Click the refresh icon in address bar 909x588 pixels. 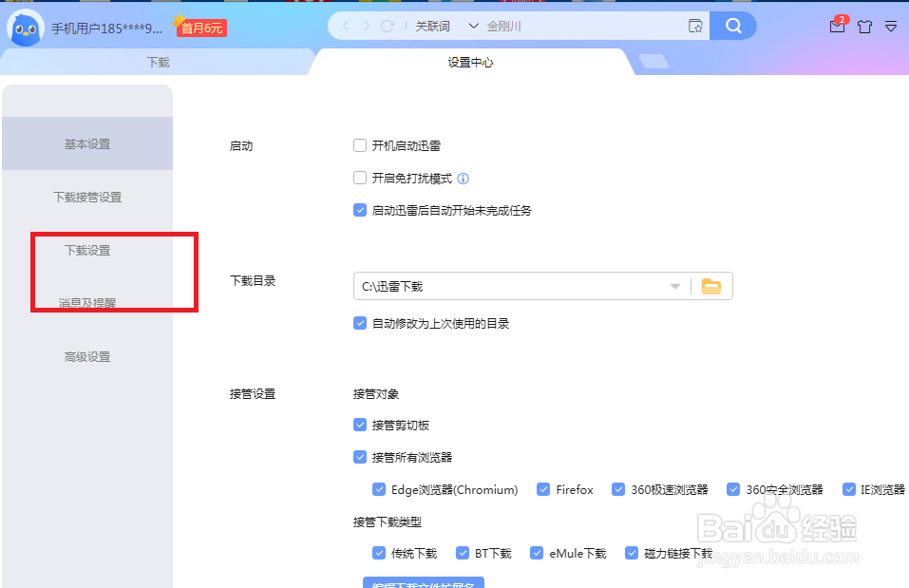coord(388,26)
